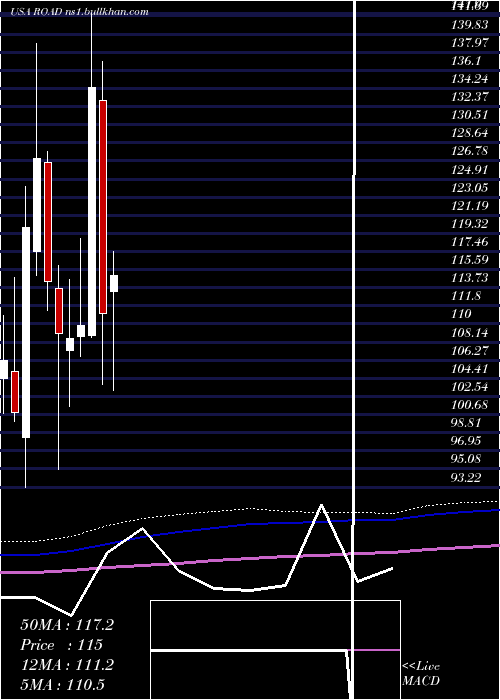
Task: Click the 119.32 price axis label
Action: (470, 224)
